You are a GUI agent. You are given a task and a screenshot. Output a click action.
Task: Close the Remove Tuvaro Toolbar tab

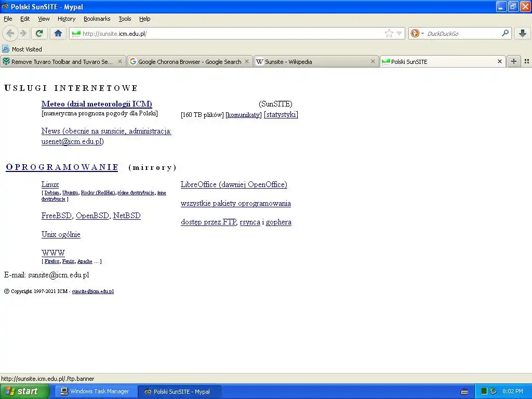click(120, 61)
